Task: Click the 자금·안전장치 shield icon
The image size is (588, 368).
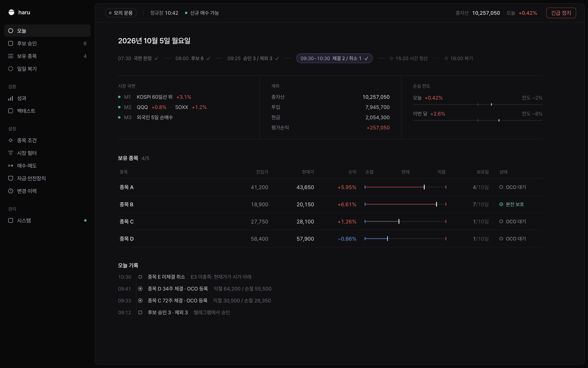Action: point(10,178)
